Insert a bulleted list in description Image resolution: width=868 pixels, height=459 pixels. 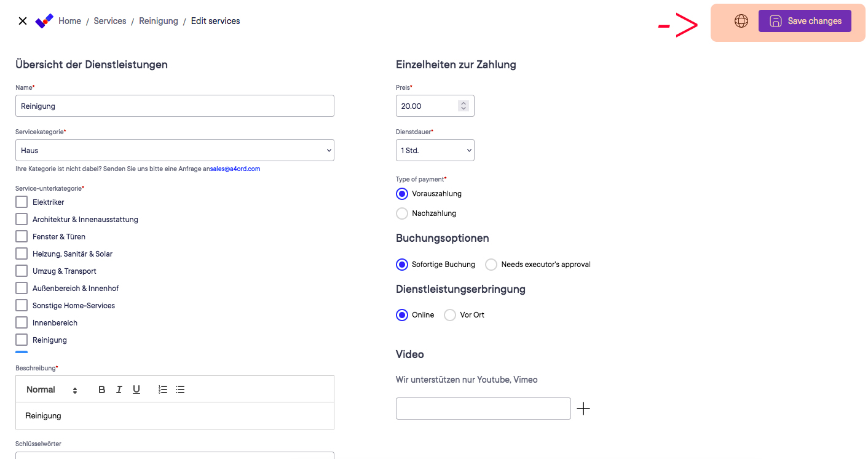180,389
